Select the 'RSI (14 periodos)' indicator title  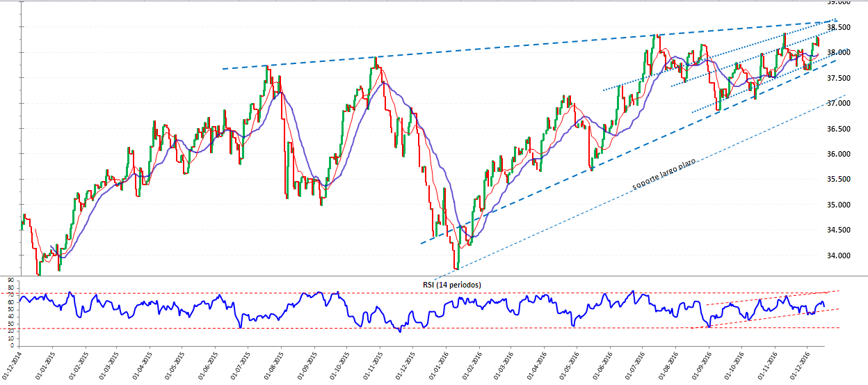[452, 285]
